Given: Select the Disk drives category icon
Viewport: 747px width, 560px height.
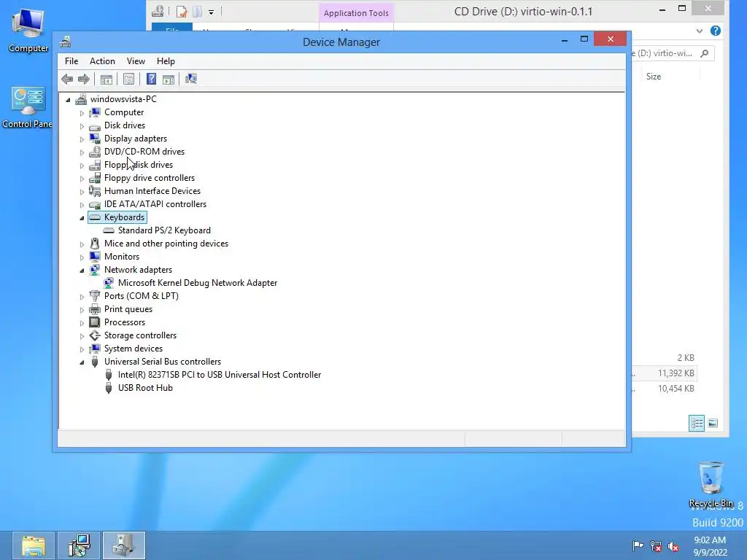Looking at the screenshot, I should click(95, 125).
